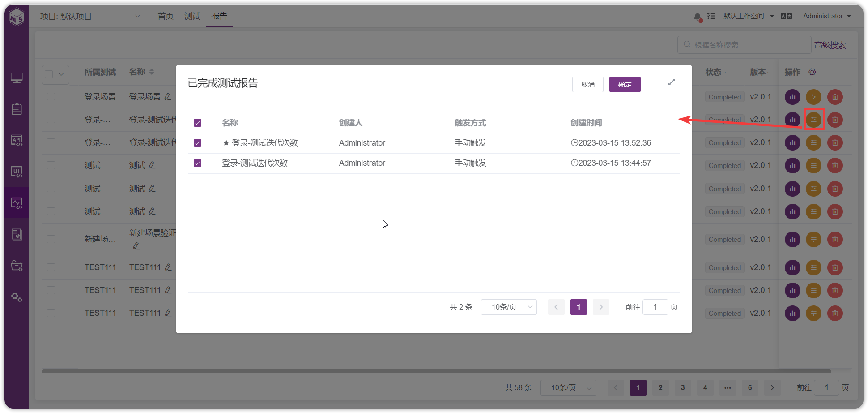Toggle select-all checkbox in dialog header
The width and height of the screenshot is (868, 413).
(197, 123)
